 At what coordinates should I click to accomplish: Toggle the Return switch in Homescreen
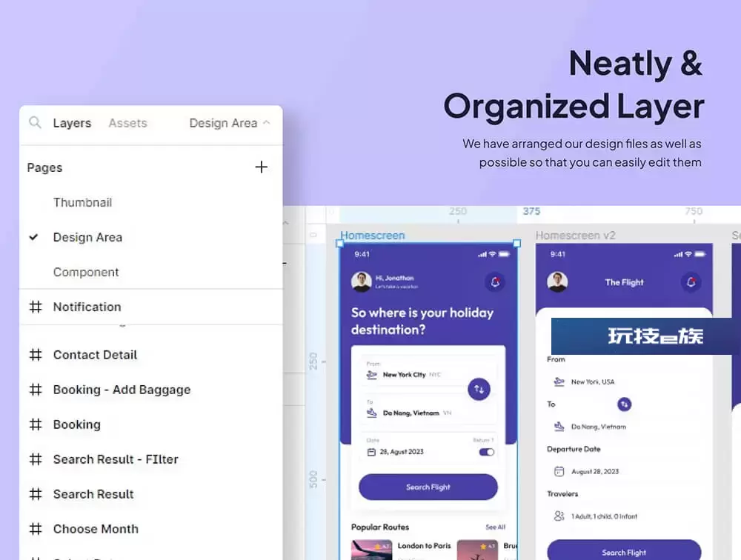point(486,453)
